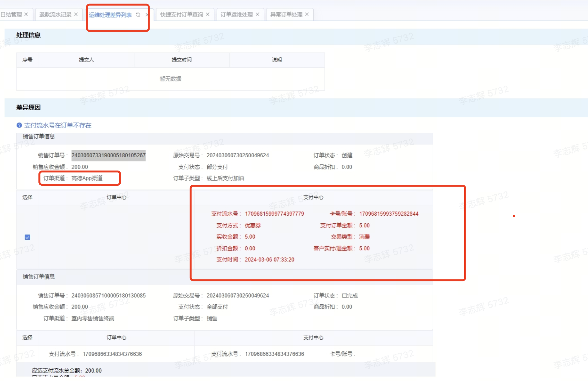This screenshot has width=588, height=381.
Task: Switch to the 快捷支付订单查询 tab
Action: (181, 15)
